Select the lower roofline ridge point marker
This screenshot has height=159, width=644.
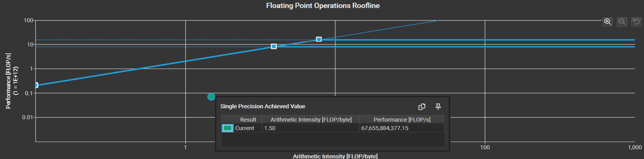pyautogui.click(x=274, y=46)
